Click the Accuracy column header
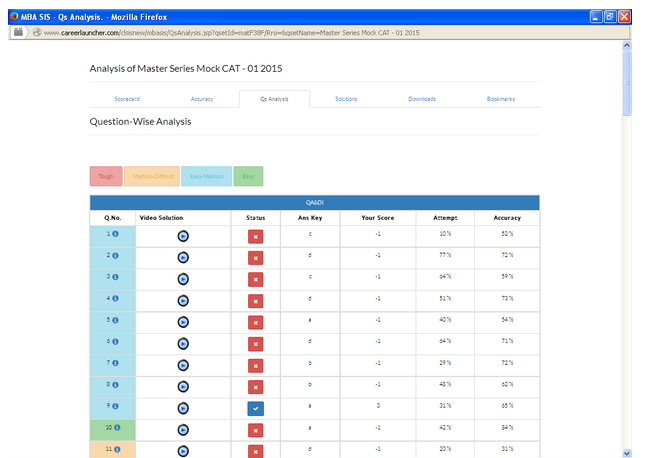 507,218
